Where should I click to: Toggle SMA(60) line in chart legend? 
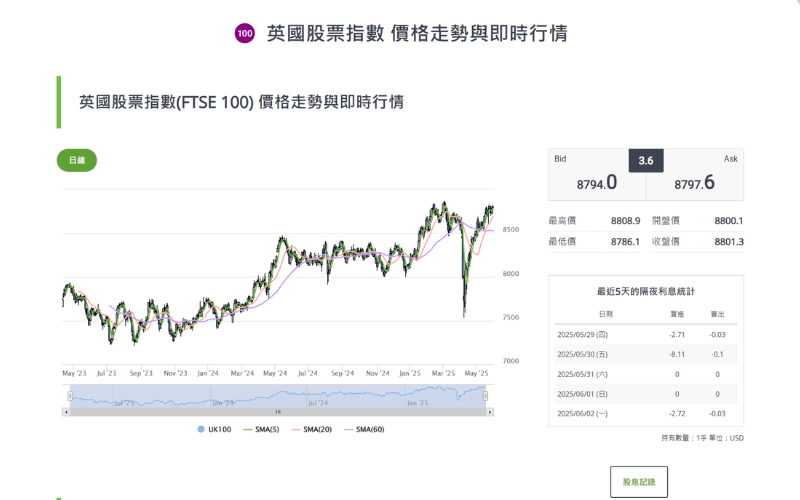[363, 429]
